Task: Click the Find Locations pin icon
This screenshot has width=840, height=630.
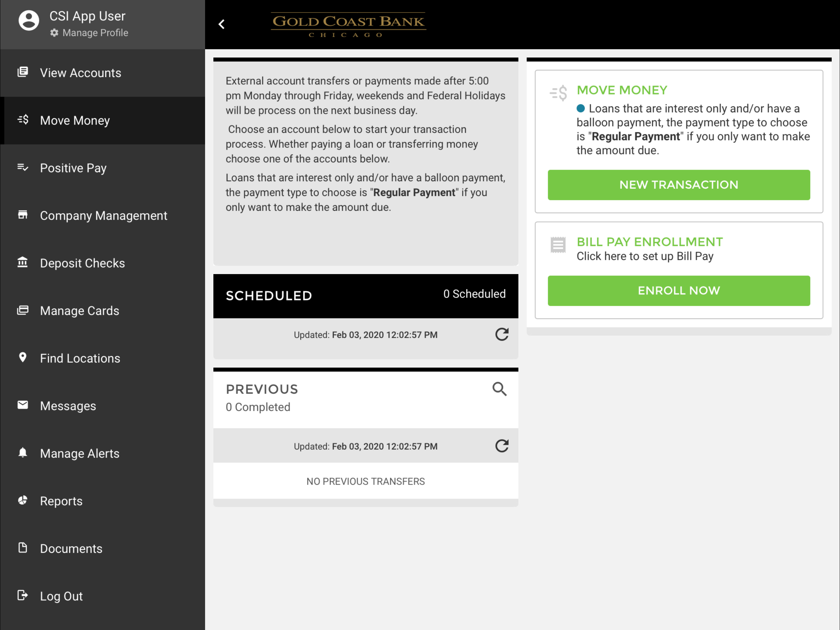Action: [x=23, y=357]
